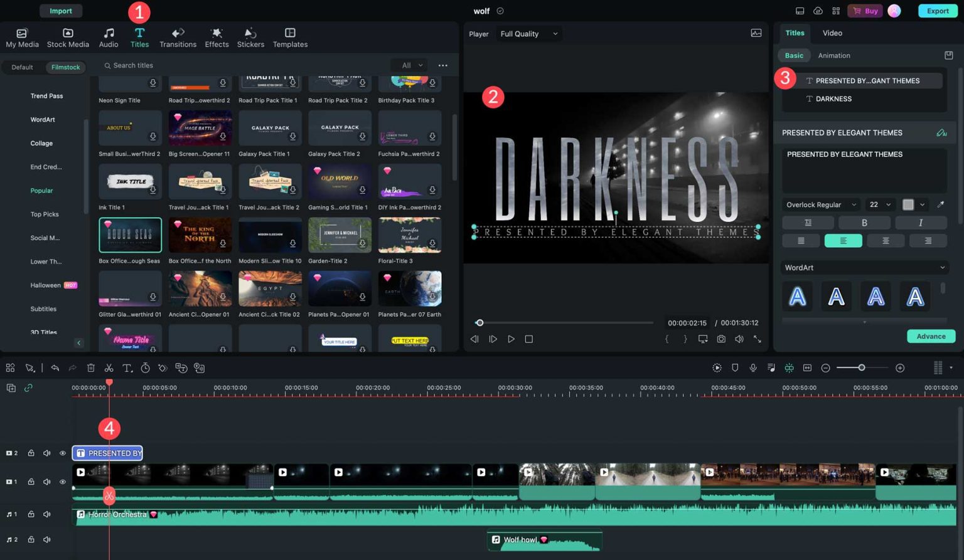Open the Full Quality playback dropdown

[x=528, y=33]
